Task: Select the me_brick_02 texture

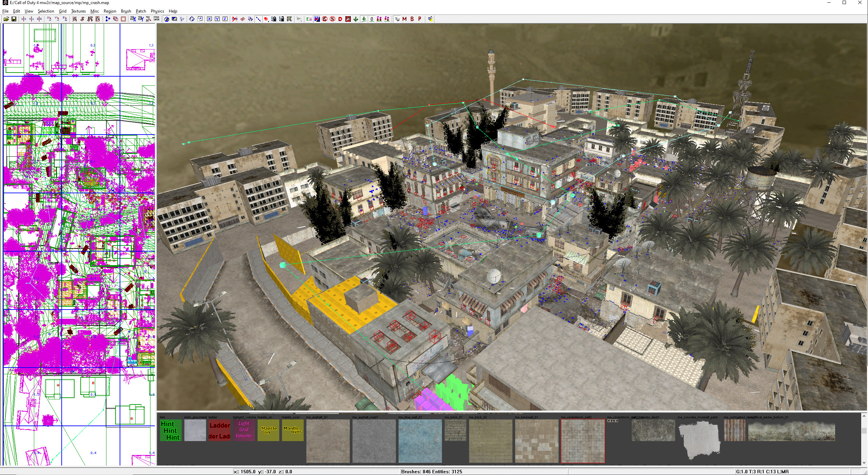Action: click(491, 441)
